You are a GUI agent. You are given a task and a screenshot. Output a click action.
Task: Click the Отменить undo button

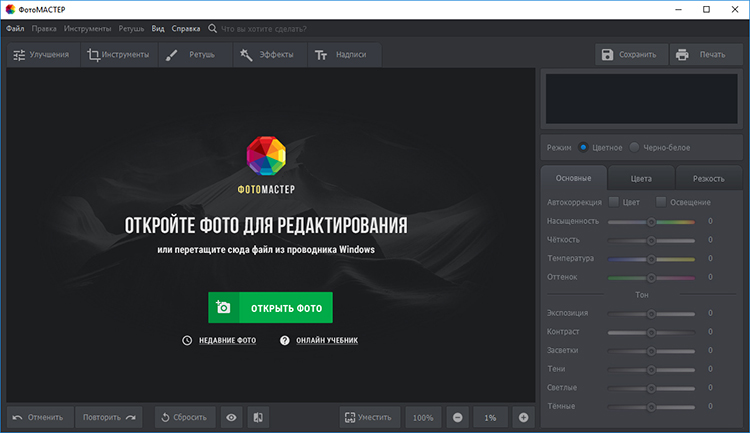click(38, 417)
